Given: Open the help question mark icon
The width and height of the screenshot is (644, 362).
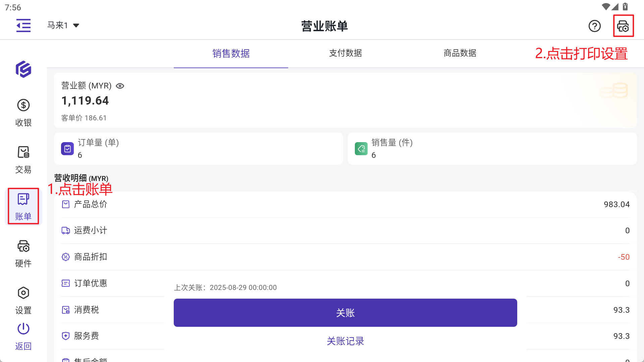Looking at the screenshot, I should click(x=594, y=26).
